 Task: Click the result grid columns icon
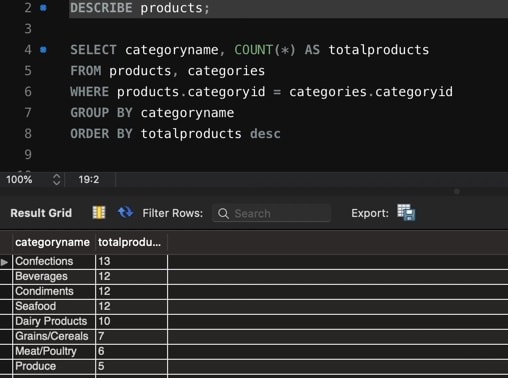click(x=99, y=213)
